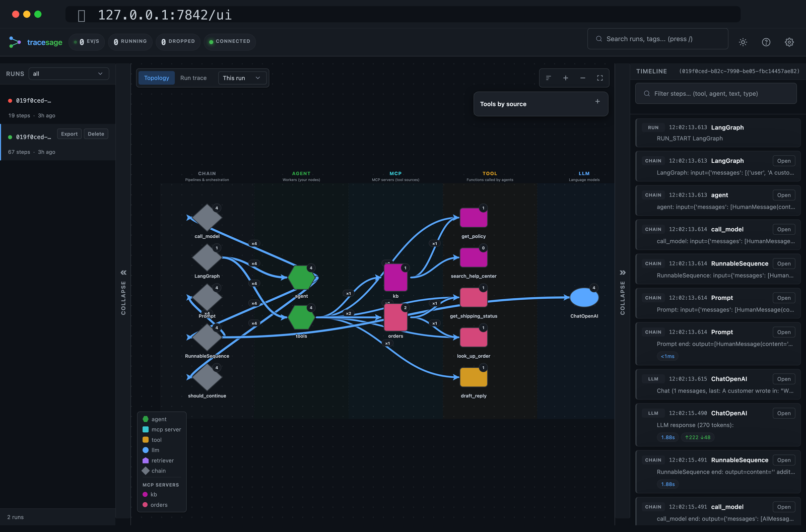Click the RUN_START LangGraph timeline entry
Viewport: 806px width, 532px height.
pos(718,133)
